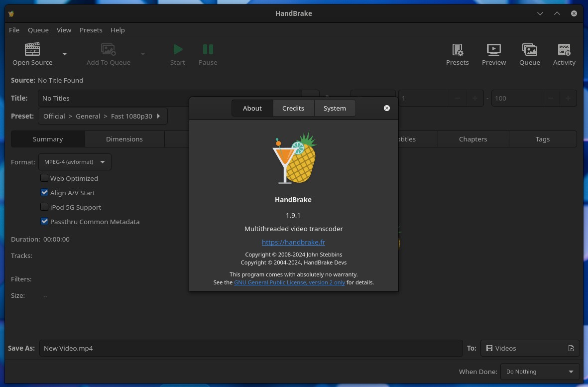The width and height of the screenshot is (588, 387).
Task: Choose the Videos destination folder button
Action: point(530,348)
